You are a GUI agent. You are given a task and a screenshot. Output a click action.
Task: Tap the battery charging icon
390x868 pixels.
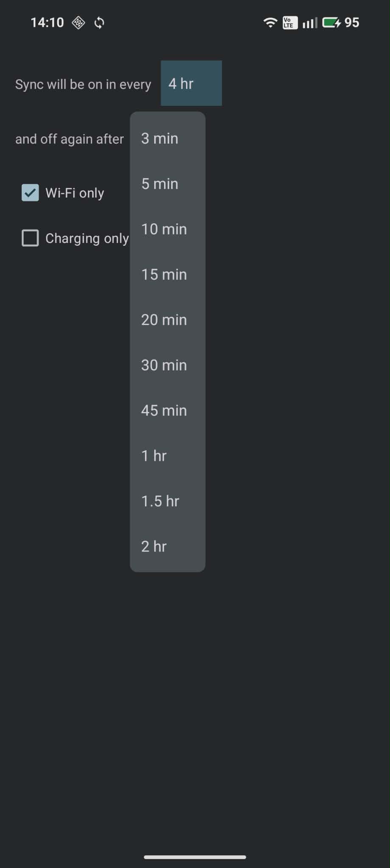[x=331, y=22]
